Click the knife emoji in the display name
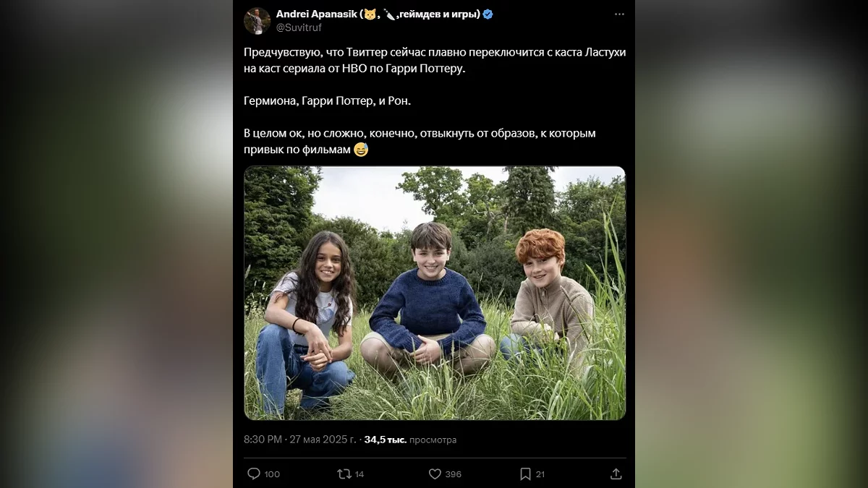 (x=388, y=14)
